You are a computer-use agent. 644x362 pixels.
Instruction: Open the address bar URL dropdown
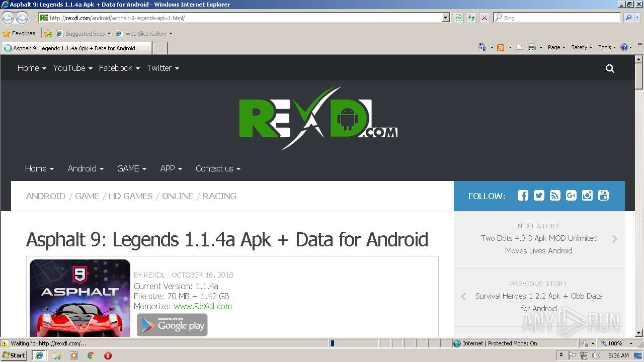point(445,18)
